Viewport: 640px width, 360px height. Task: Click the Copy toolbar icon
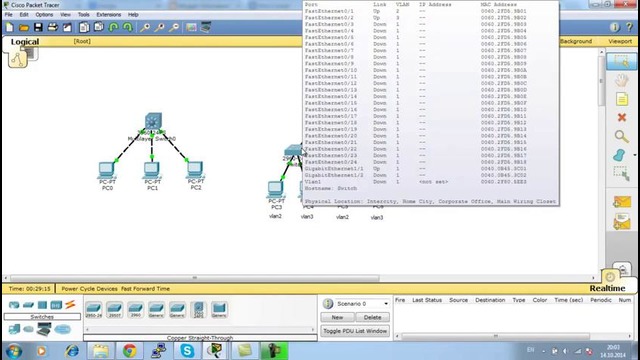(x=84, y=27)
